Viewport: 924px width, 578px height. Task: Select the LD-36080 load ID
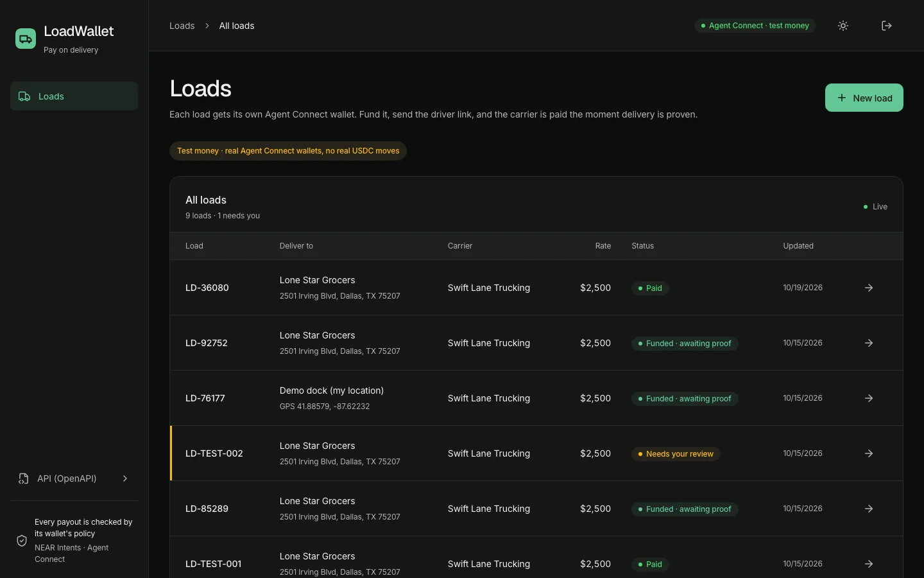207,288
